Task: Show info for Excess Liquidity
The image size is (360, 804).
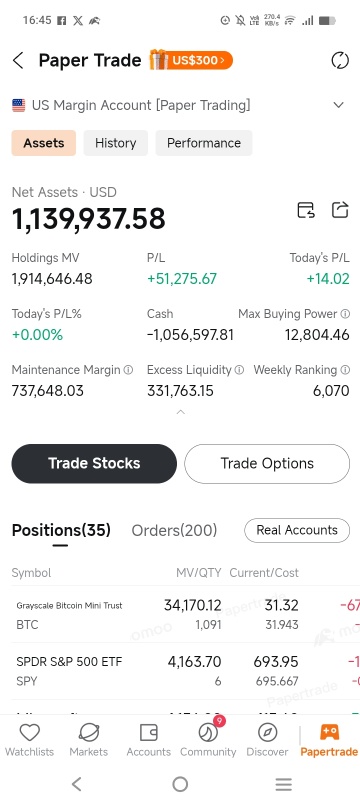Action: [x=239, y=370]
